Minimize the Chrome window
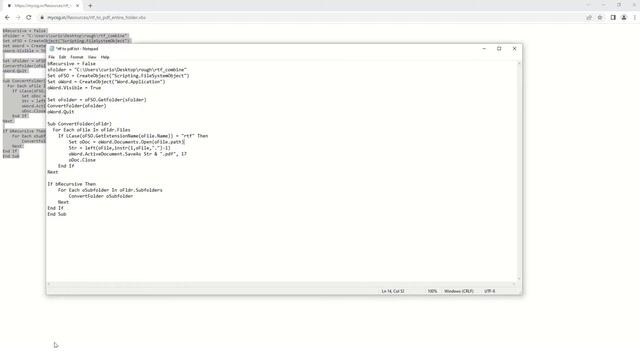 (x=603, y=5)
